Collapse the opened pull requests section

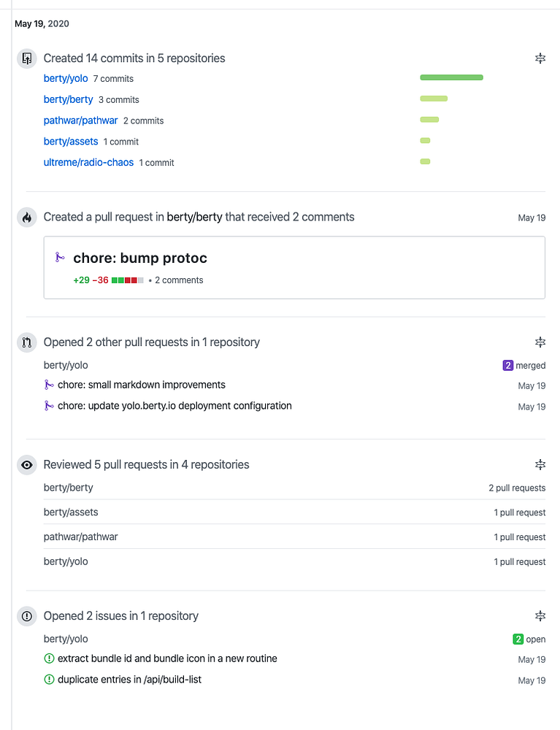[540, 342]
